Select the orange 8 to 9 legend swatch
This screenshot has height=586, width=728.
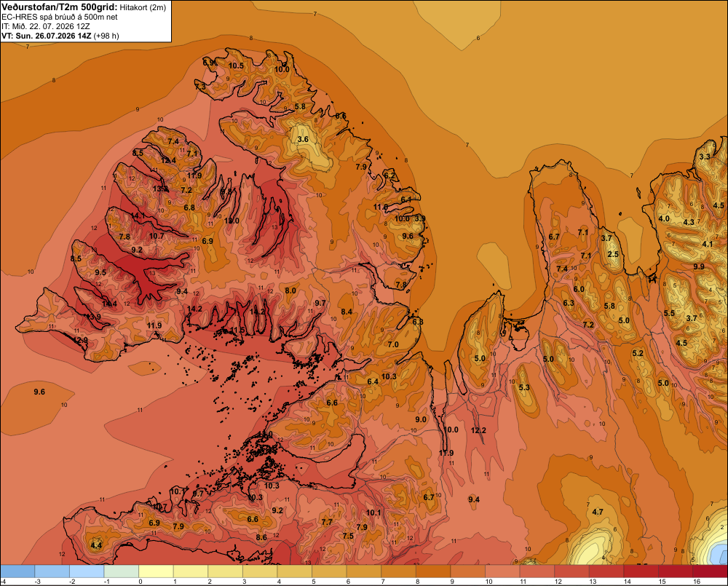(432, 571)
